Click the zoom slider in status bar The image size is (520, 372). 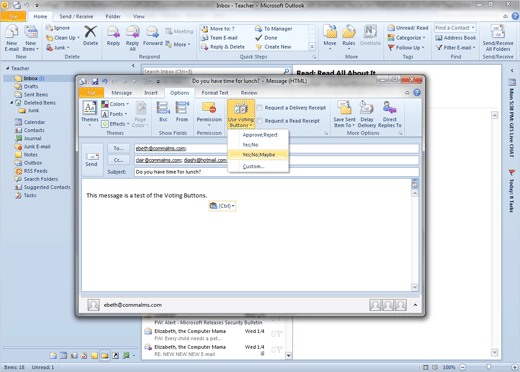click(x=488, y=367)
